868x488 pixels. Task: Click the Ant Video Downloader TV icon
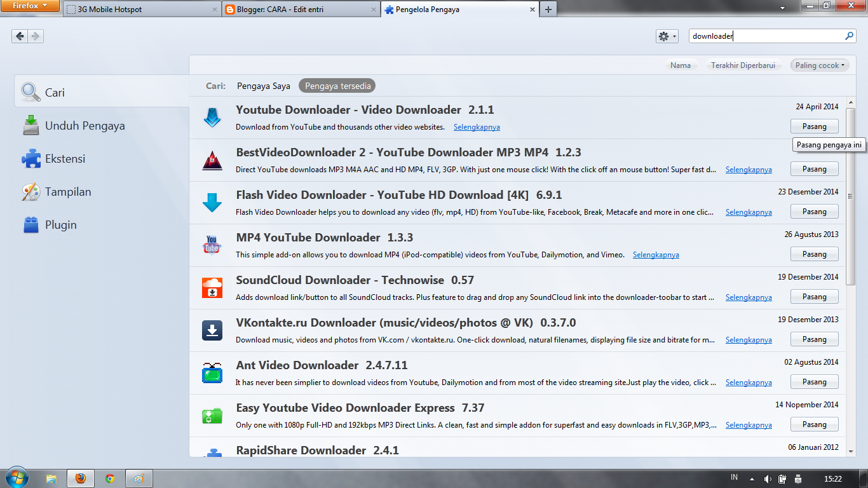point(212,373)
